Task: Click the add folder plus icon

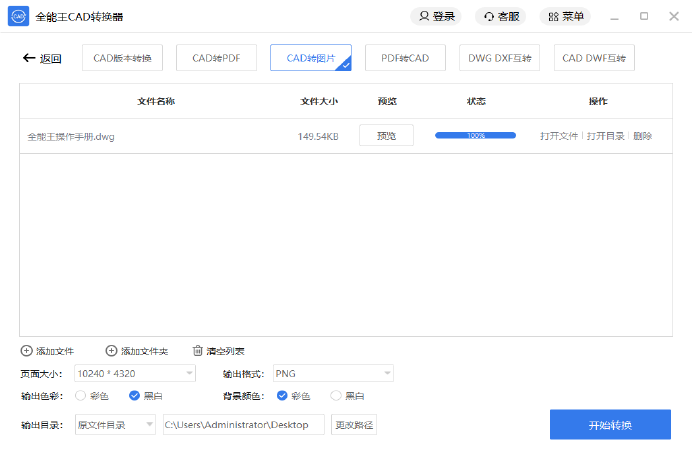Action: 111,351
